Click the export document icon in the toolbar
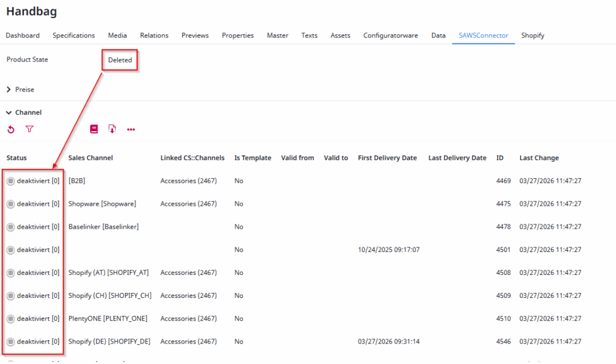 click(112, 129)
